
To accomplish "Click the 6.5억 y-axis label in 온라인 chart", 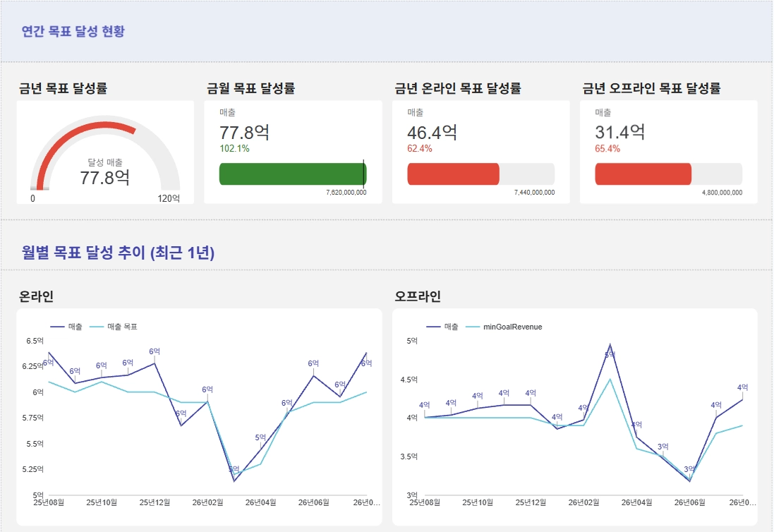I will [35, 341].
